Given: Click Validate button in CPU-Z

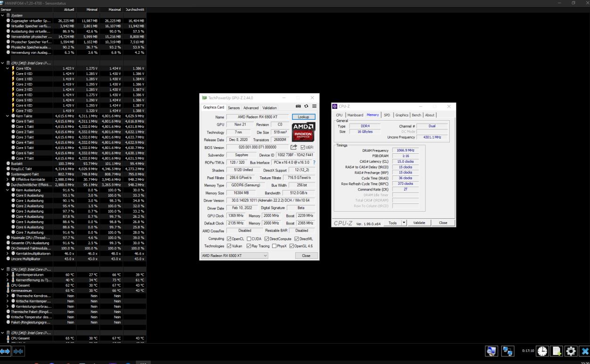Looking at the screenshot, I should pos(419,223).
